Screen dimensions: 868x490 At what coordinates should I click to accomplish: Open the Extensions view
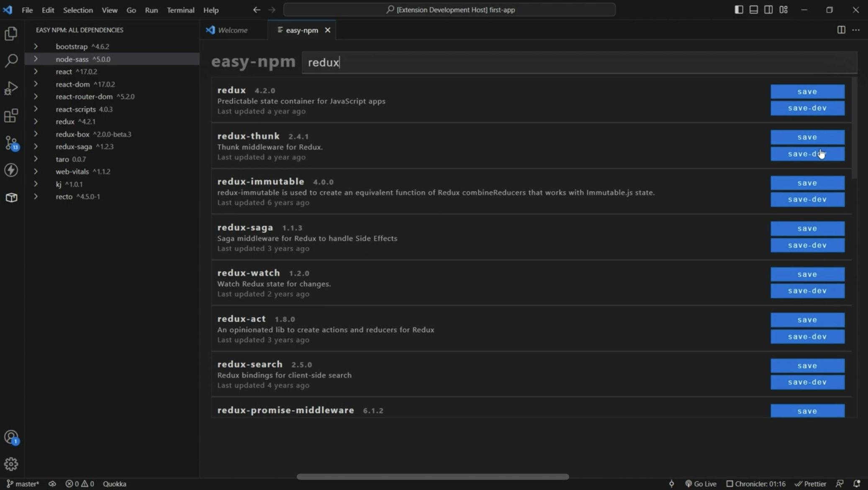(11, 116)
